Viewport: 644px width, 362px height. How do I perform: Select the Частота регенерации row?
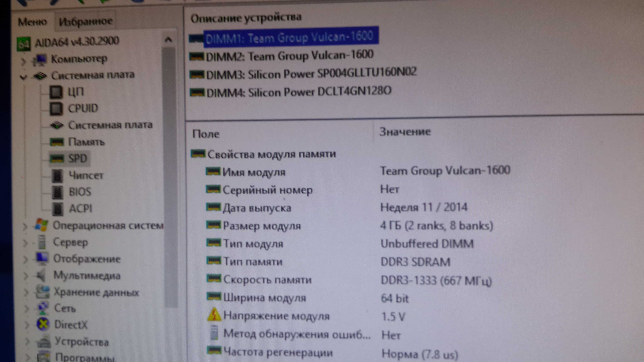tap(332, 353)
